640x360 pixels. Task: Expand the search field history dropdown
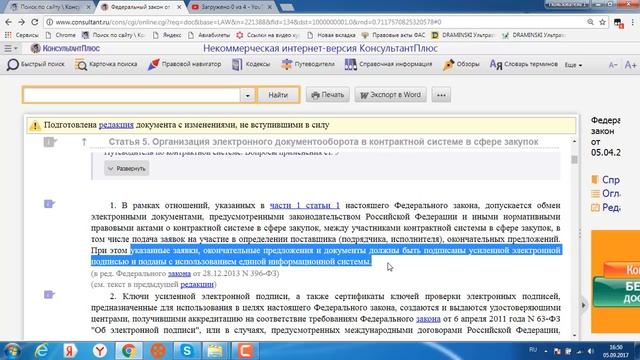coord(247,96)
